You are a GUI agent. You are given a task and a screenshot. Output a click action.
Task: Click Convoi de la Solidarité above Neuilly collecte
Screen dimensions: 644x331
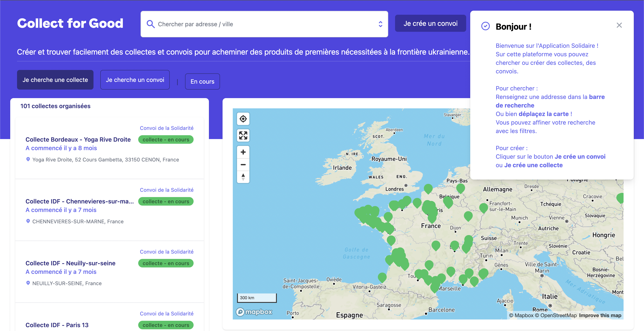(167, 252)
